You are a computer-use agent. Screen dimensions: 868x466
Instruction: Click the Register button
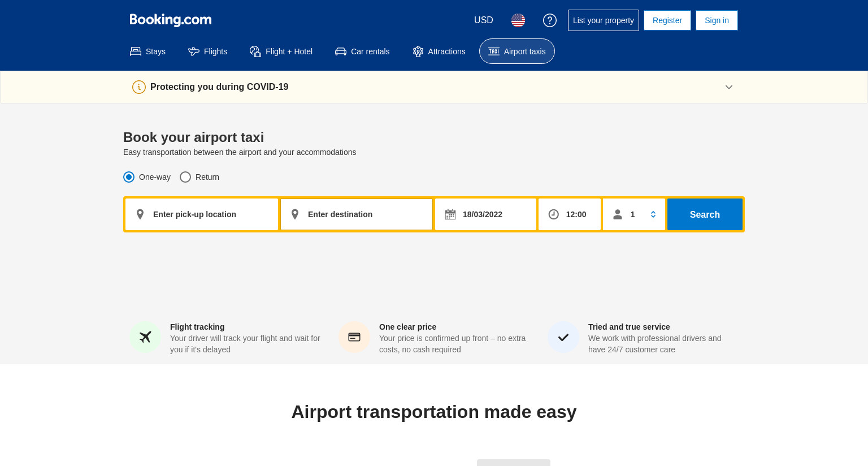click(x=667, y=20)
